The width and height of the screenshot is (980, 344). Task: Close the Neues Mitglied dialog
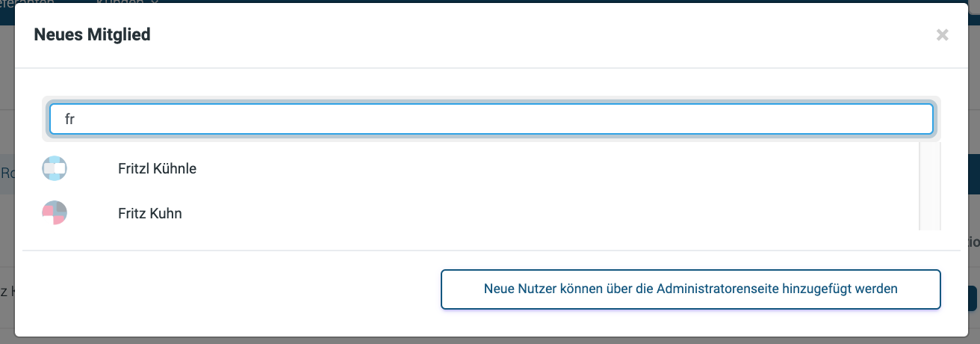942,34
